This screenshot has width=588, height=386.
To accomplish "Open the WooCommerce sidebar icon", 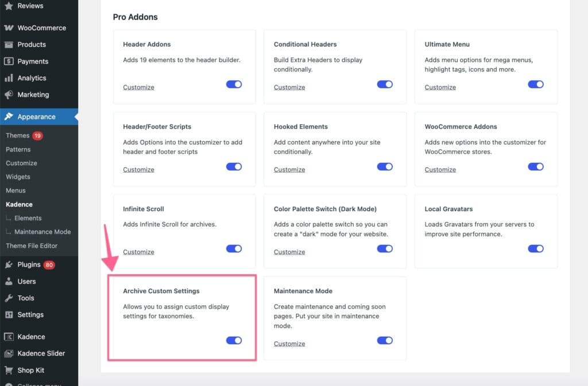I will (8, 28).
